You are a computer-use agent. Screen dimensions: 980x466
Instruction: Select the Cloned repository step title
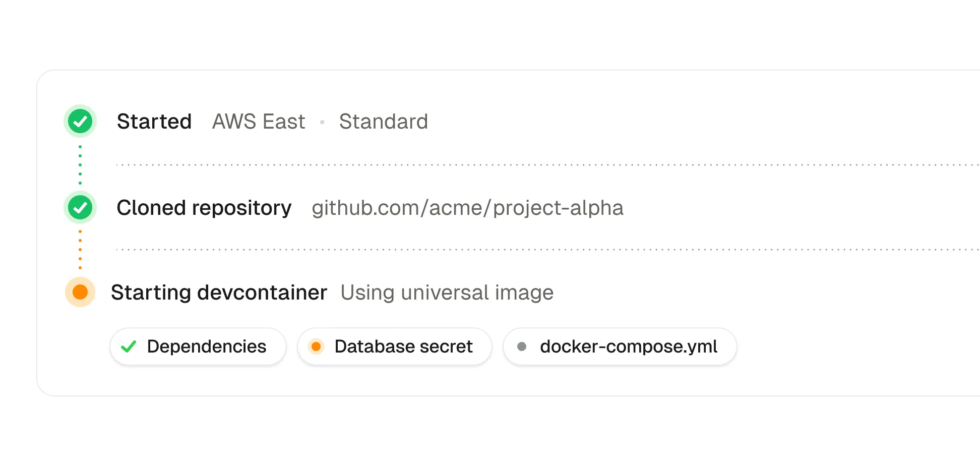(x=204, y=208)
